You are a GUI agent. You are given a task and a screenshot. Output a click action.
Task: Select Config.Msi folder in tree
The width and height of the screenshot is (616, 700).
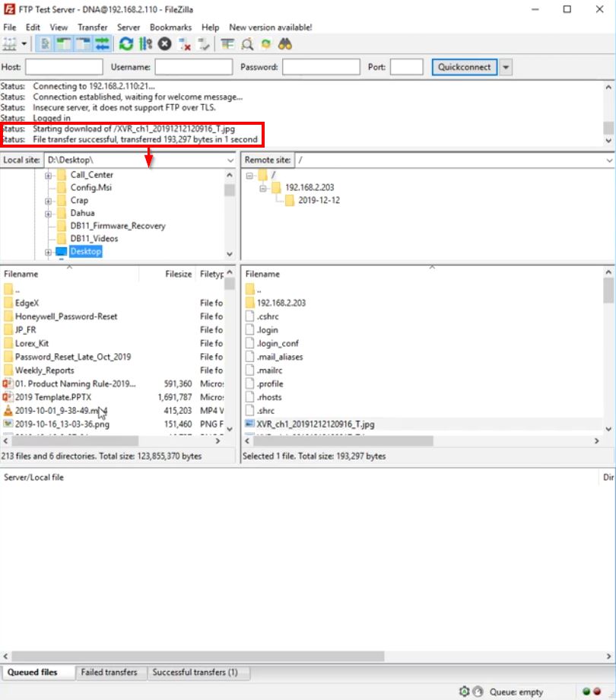[x=91, y=187]
